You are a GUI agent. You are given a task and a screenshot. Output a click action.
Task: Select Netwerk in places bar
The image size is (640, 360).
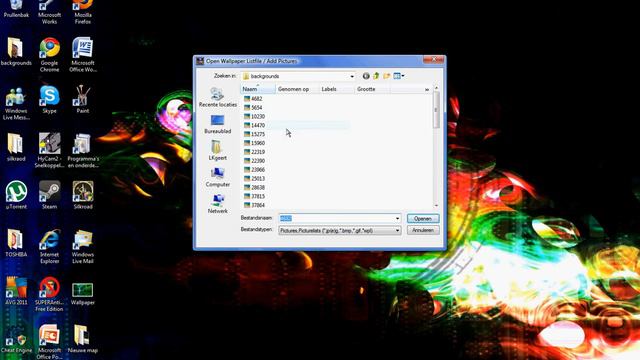click(218, 204)
